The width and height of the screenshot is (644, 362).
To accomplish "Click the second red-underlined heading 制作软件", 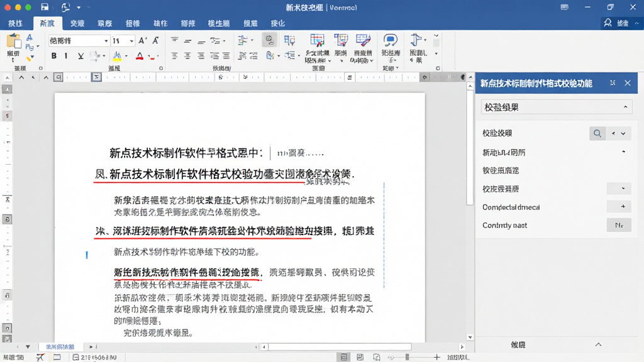I will pyautogui.click(x=235, y=231).
